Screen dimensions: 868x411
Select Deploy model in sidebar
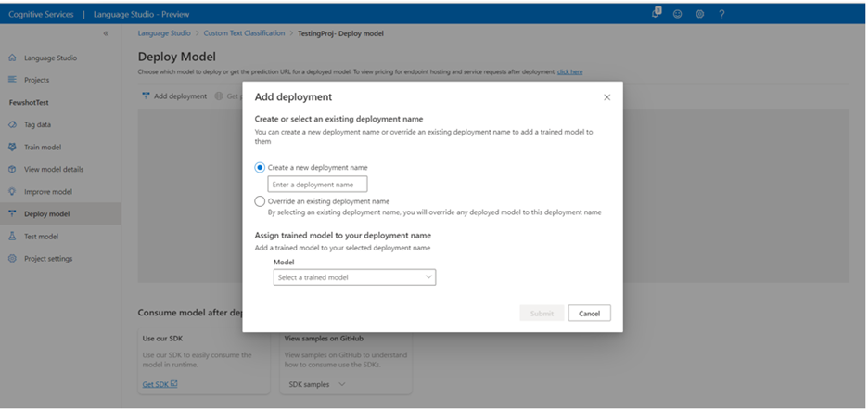tap(47, 213)
